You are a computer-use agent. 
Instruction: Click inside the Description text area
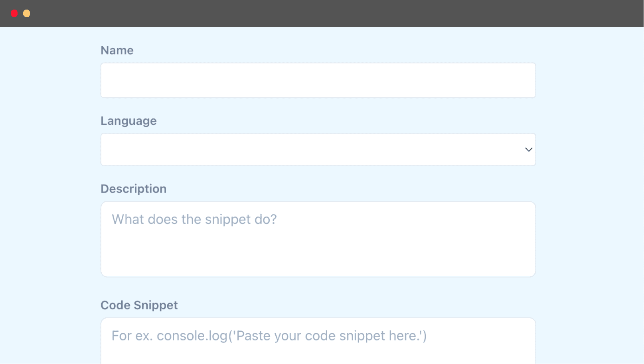[x=318, y=239]
